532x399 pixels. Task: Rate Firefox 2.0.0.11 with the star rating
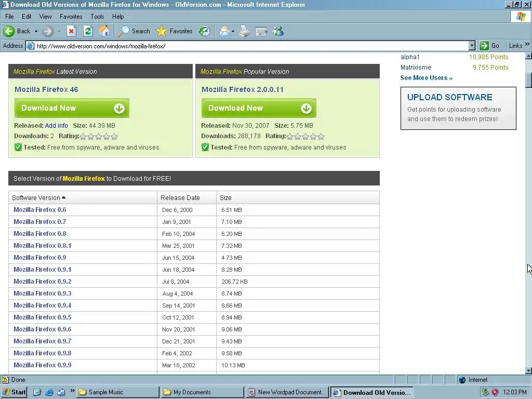click(305, 137)
